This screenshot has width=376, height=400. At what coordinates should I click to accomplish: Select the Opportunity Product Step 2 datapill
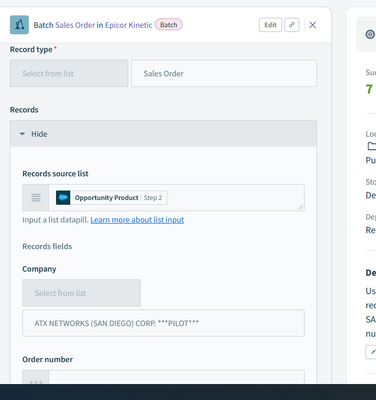[x=111, y=198]
